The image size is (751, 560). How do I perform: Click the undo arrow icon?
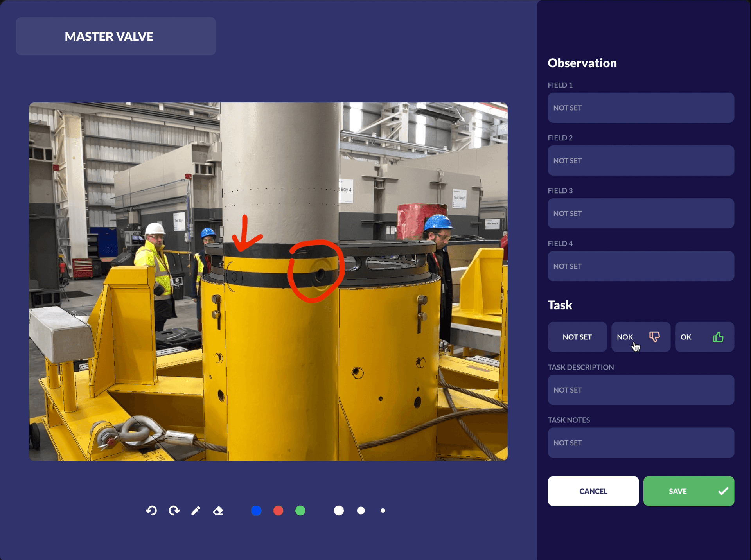coord(151,511)
